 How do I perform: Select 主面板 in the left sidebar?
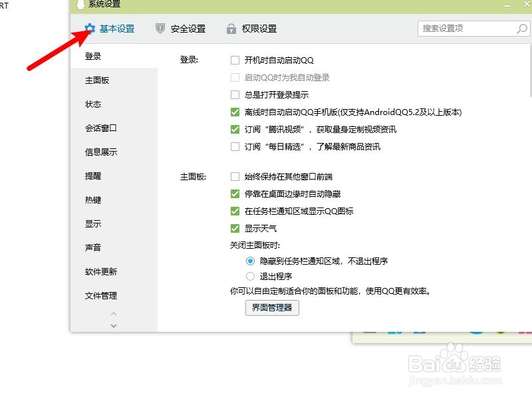(x=114, y=80)
